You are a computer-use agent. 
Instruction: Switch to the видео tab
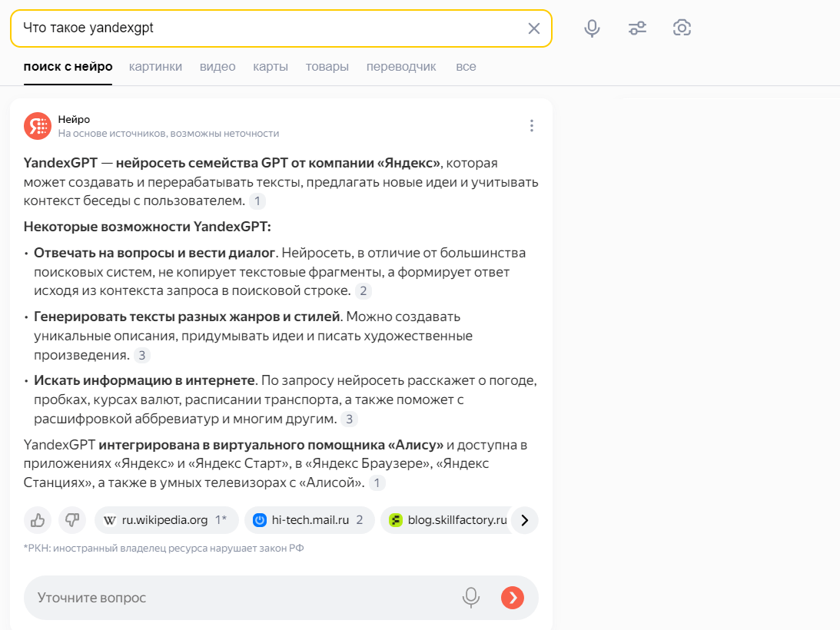217,67
